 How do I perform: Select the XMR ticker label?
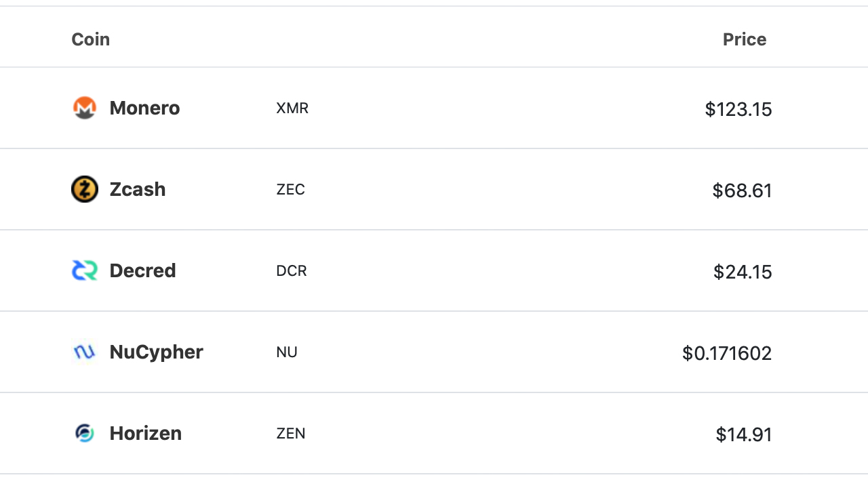click(292, 108)
